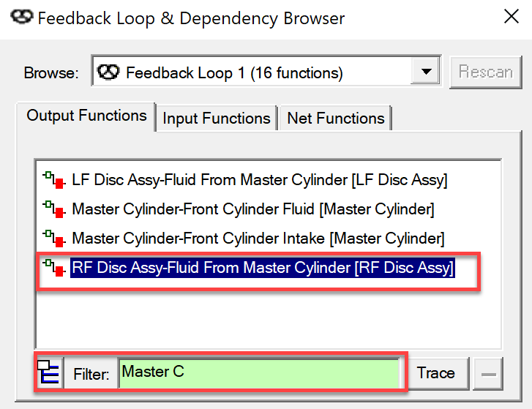Open the Net Functions tab
This screenshot has height=409, width=532.
pyautogui.click(x=336, y=118)
